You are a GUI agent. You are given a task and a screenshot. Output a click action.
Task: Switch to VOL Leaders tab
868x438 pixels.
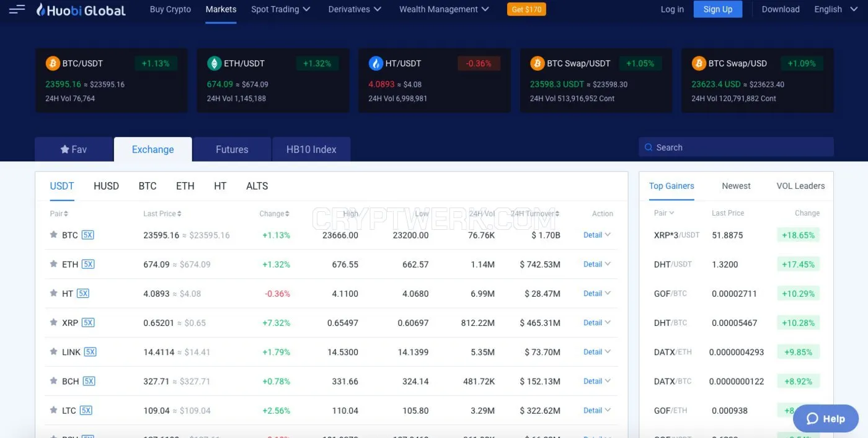(x=800, y=186)
